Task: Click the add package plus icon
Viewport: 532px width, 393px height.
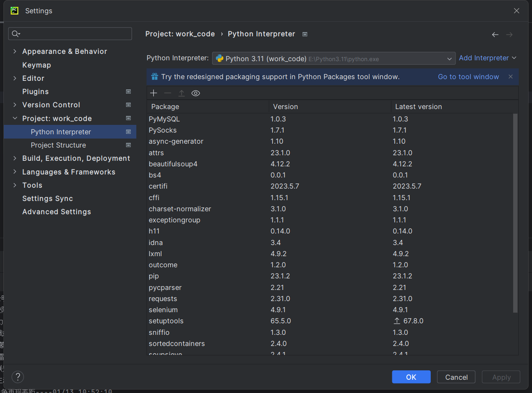Action: click(154, 93)
